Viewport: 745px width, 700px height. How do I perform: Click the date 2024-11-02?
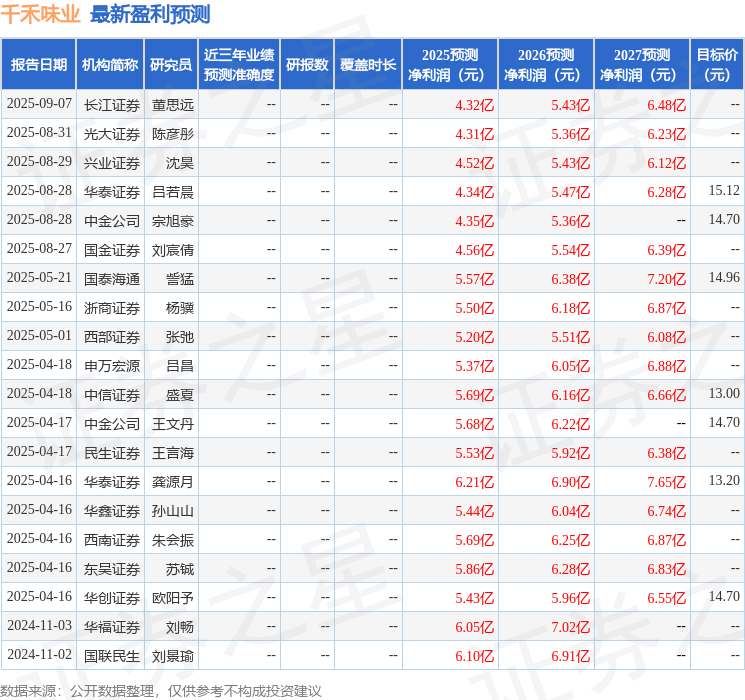(39, 654)
